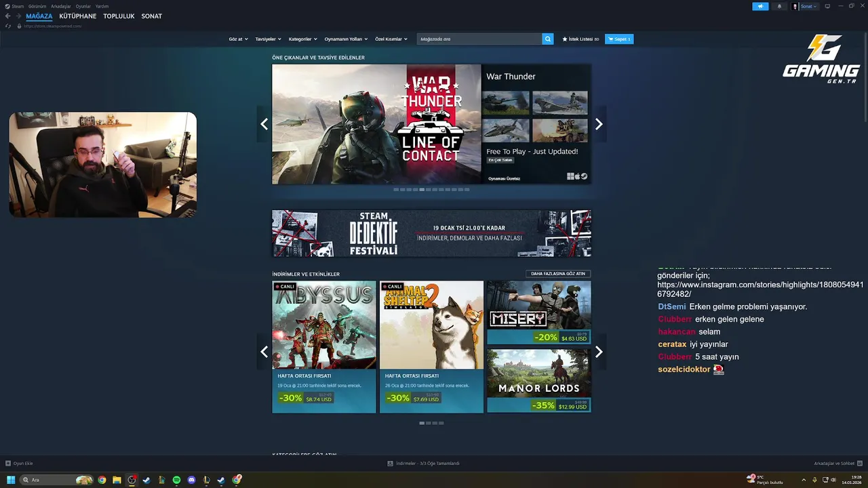The width and height of the screenshot is (868, 488).
Task: Switch to the TOPLULUK tab
Action: click(119, 16)
